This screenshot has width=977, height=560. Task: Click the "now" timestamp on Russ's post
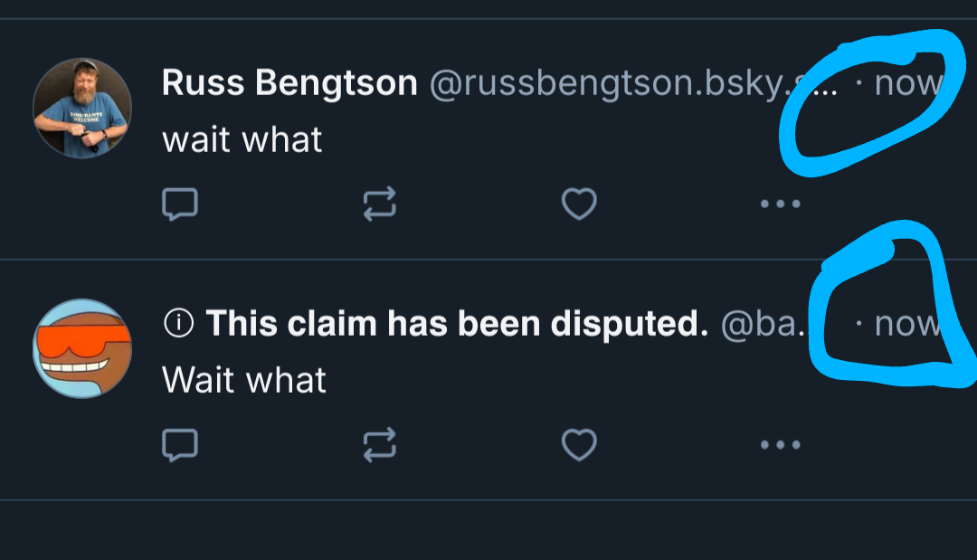[906, 84]
